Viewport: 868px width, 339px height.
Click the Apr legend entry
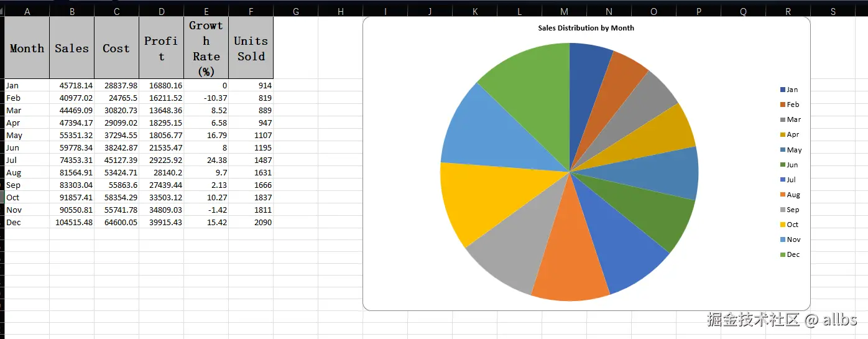click(790, 134)
